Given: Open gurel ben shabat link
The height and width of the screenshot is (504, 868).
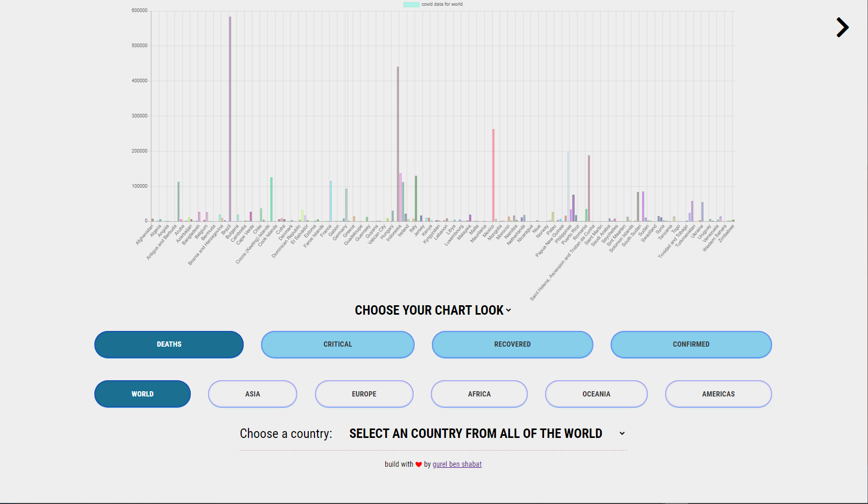Looking at the screenshot, I should pyautogui.click(x=457, y=465).
